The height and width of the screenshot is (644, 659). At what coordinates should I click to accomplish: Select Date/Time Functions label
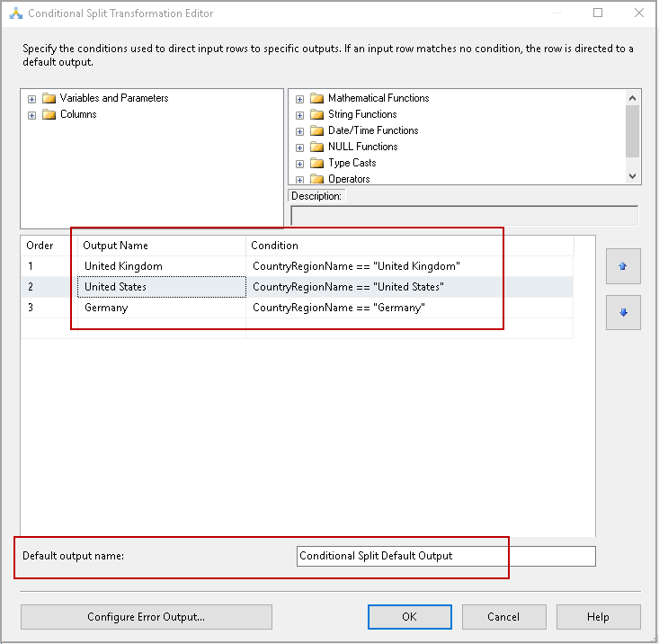373,130
